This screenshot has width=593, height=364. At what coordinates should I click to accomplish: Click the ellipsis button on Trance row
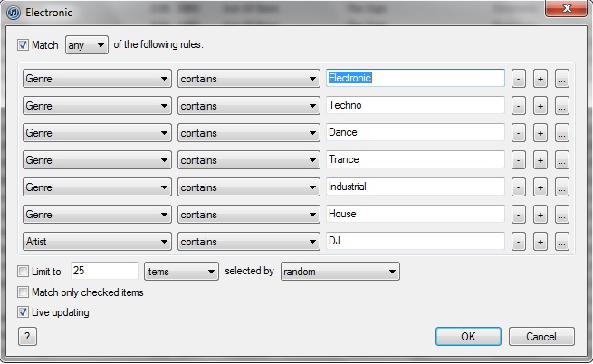coord(561,160)
